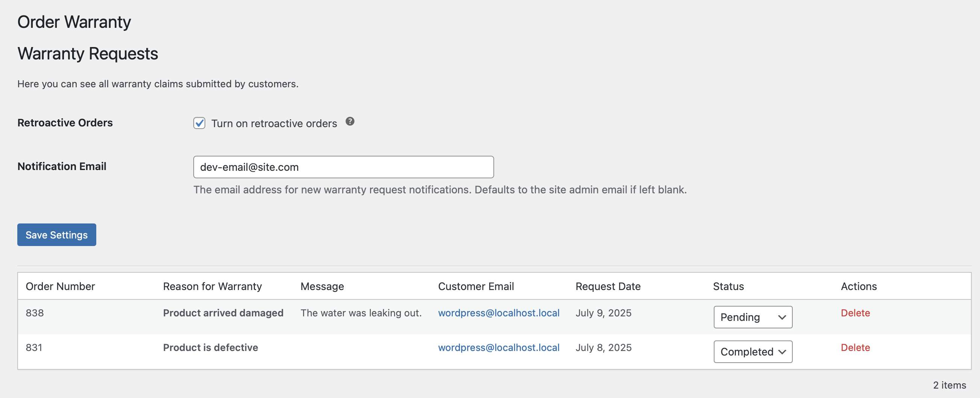This screenshot has width=980, height=398.
Task: Open the customer email link for order 838
Action: point(498,313)
